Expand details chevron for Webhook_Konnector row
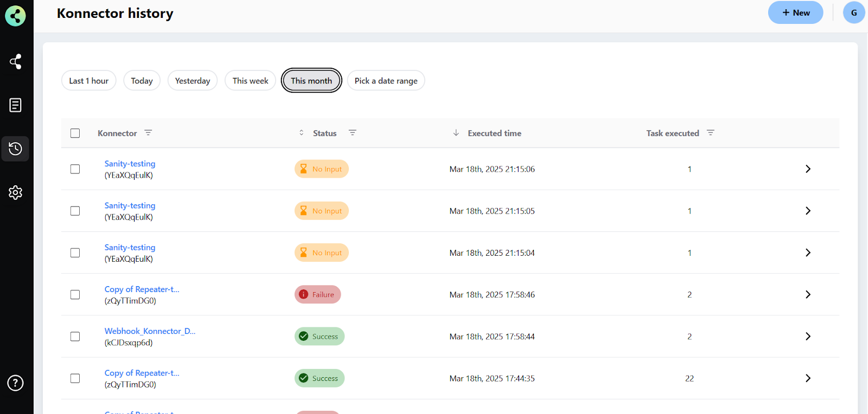This screenshot has height=414, width=868. click(x=808, y=337)
